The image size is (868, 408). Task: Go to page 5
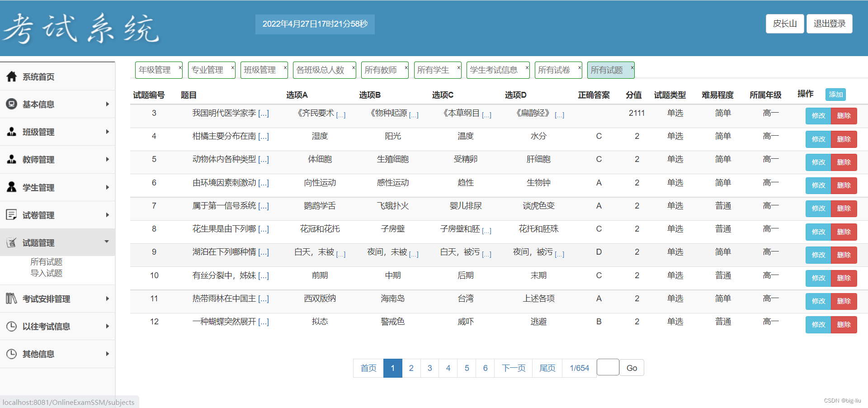467,368
